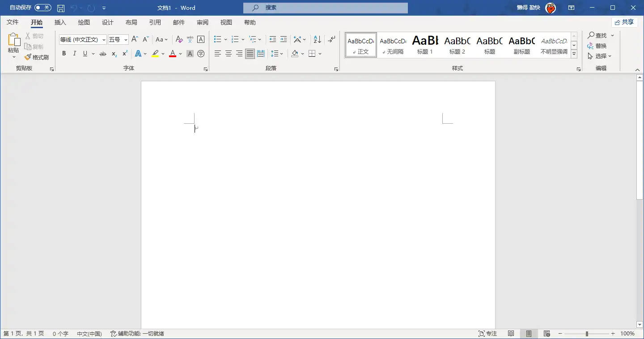644x339 pixels.
Task: Insert enclosed character icon
Action: (x=201, y=54)
